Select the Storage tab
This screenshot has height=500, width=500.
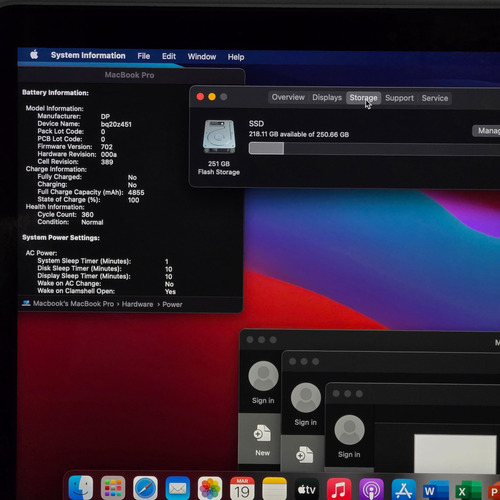[x=363, y=98]
